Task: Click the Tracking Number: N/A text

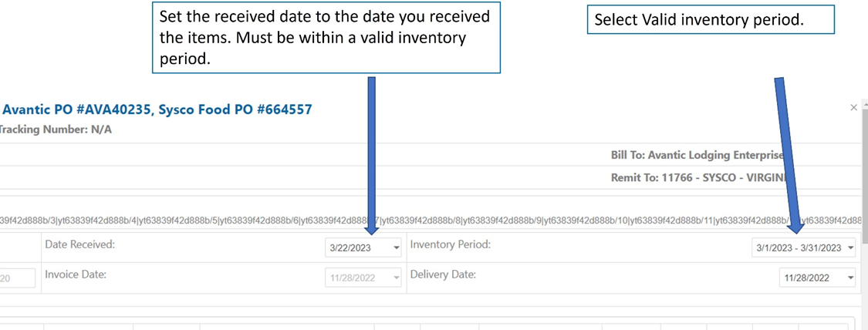Action: click(55, 130)
